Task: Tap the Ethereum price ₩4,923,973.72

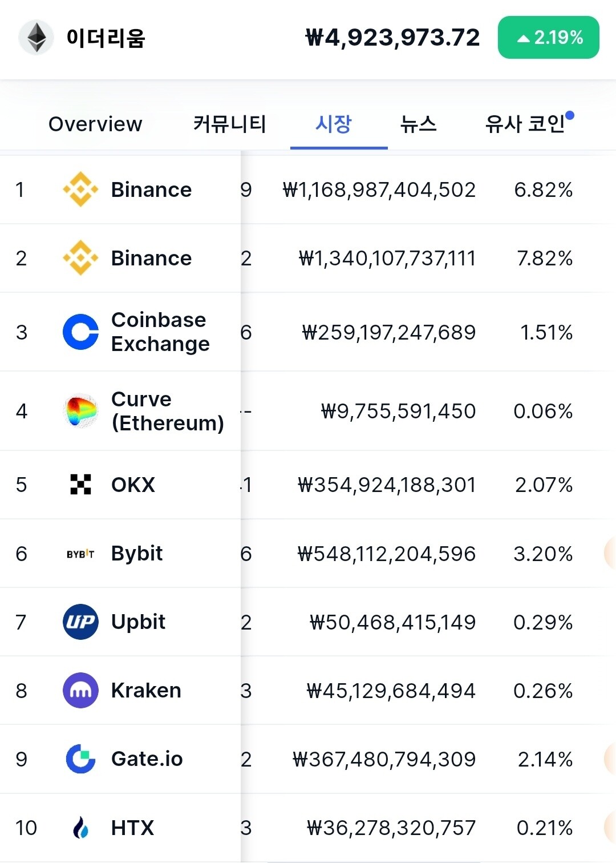Action: tap(392, 38)
